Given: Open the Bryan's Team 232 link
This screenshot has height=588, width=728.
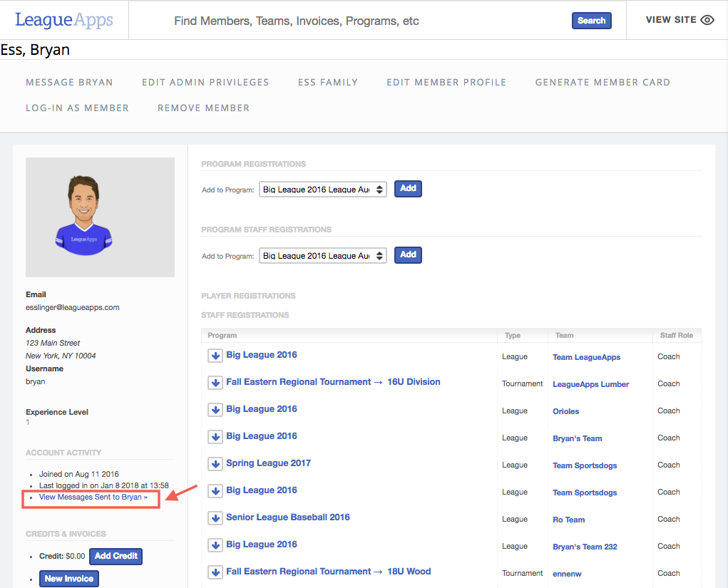Looking at the screenshot, I should click(585, 547).
